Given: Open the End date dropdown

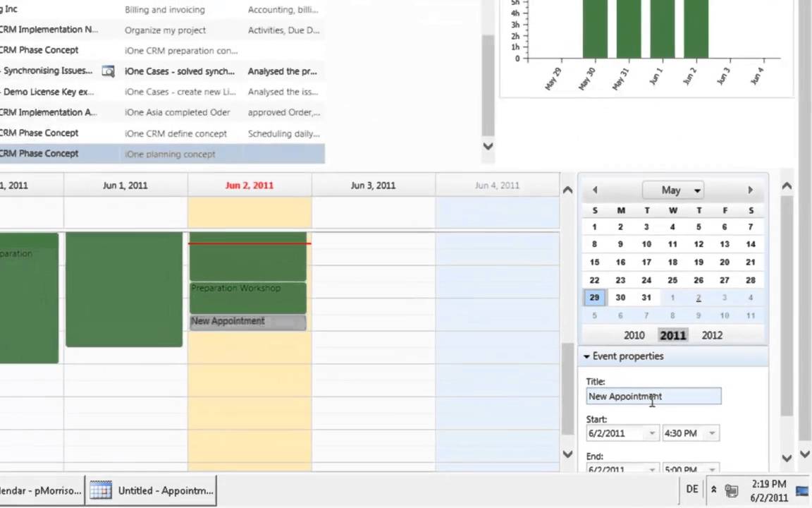Looking at the screenshot, I should coord(652,468).
